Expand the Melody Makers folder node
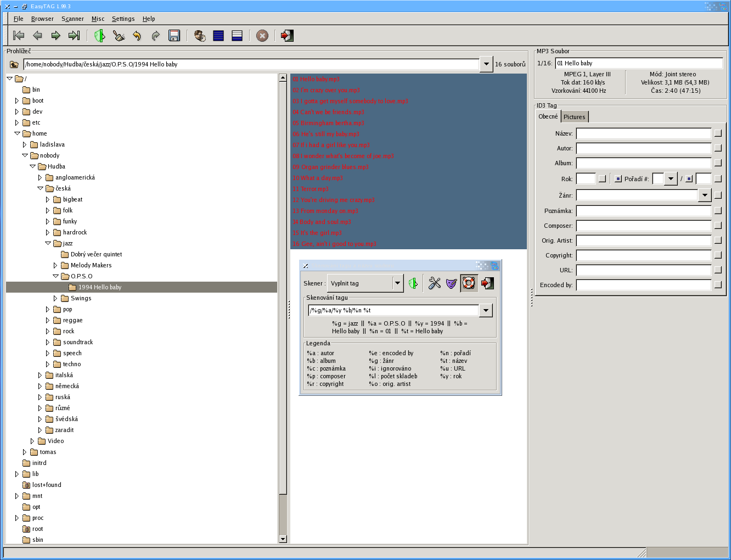731x560 pixels. click(x=55, y=265)
